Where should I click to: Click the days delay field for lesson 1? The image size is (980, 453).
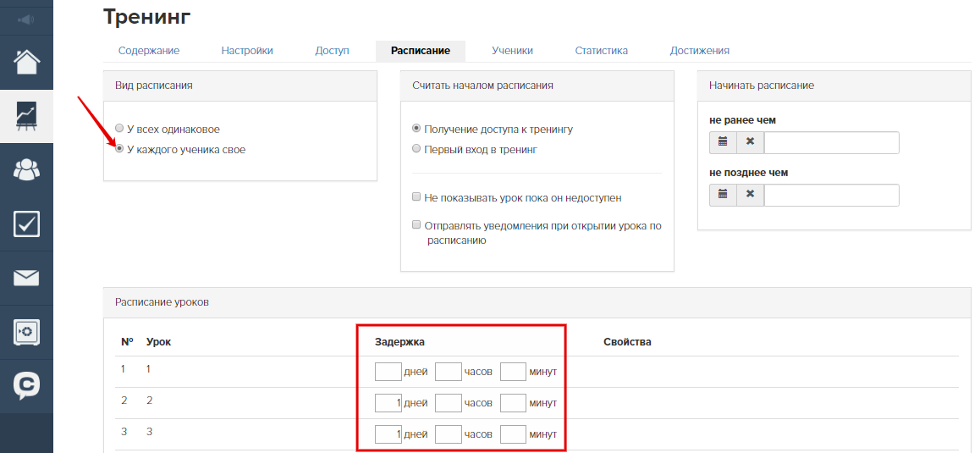[x=388, y=372]
